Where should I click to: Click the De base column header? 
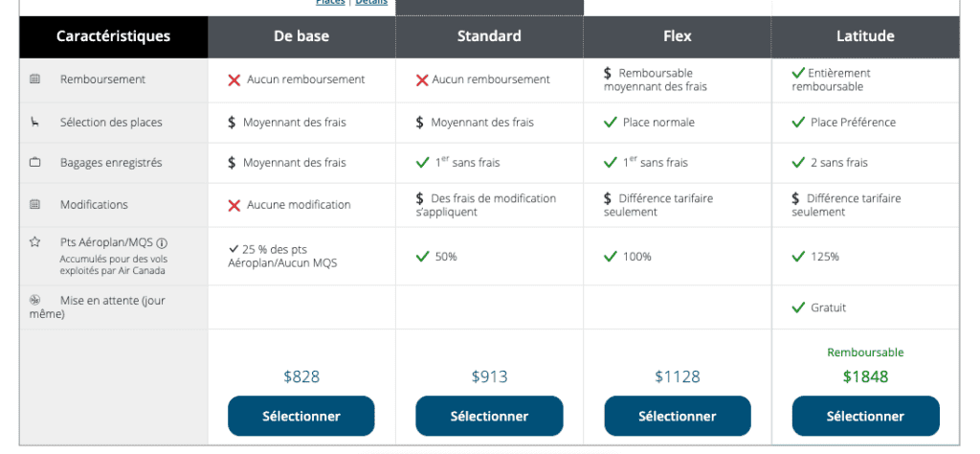(x=301, y=36)
